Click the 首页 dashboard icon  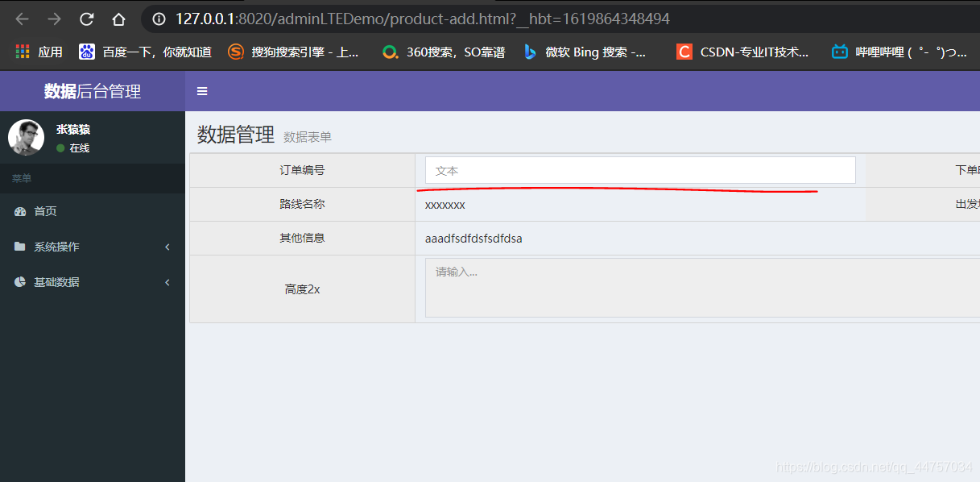click(x=20, y=211)
